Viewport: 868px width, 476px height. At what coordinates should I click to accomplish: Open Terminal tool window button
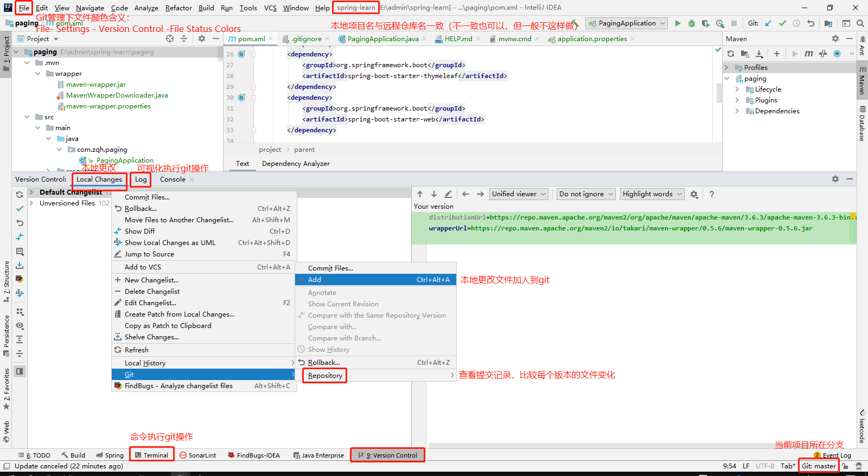(x=152, y=455)
